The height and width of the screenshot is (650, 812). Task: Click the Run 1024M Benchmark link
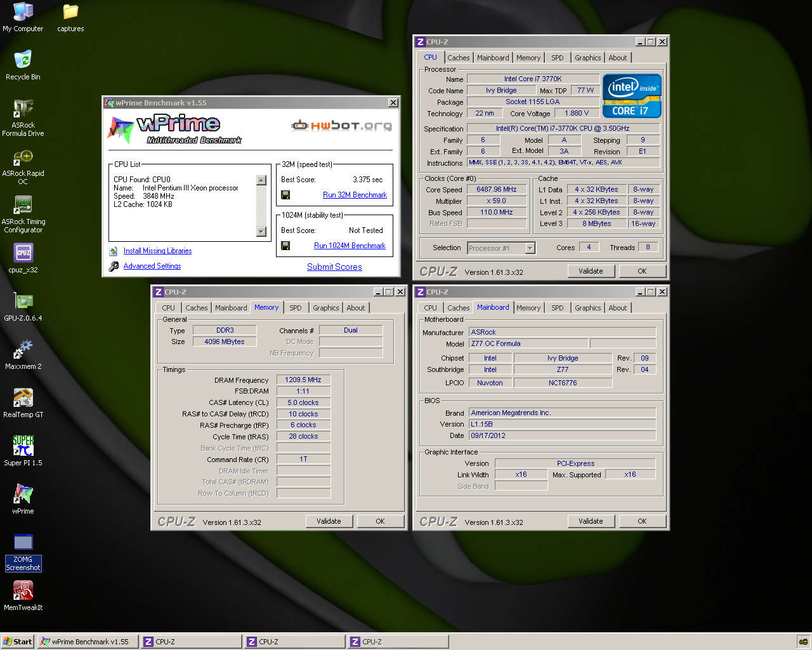(x=350, y=246)
